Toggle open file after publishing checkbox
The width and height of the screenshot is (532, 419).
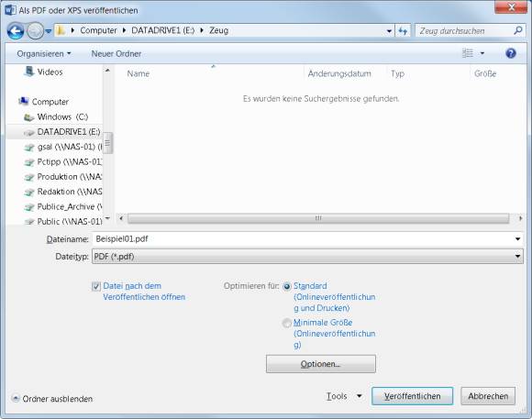[x=96, y=286]
